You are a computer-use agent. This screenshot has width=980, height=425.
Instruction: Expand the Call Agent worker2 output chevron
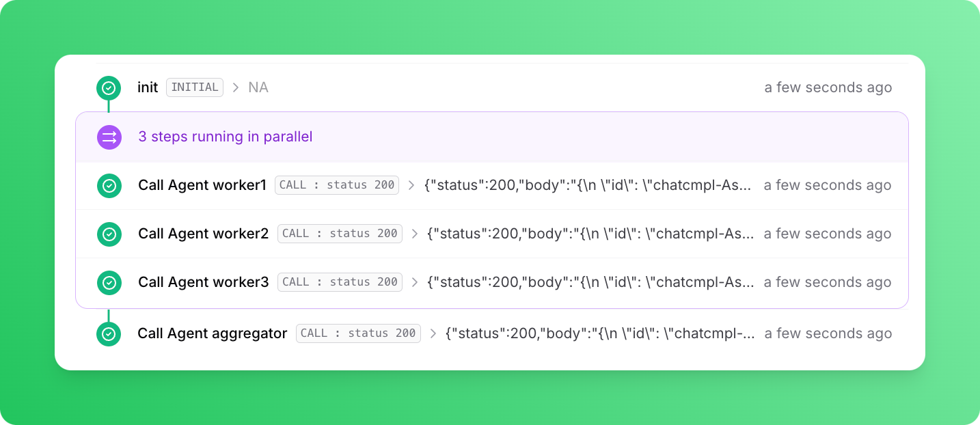tap(414, 234)
